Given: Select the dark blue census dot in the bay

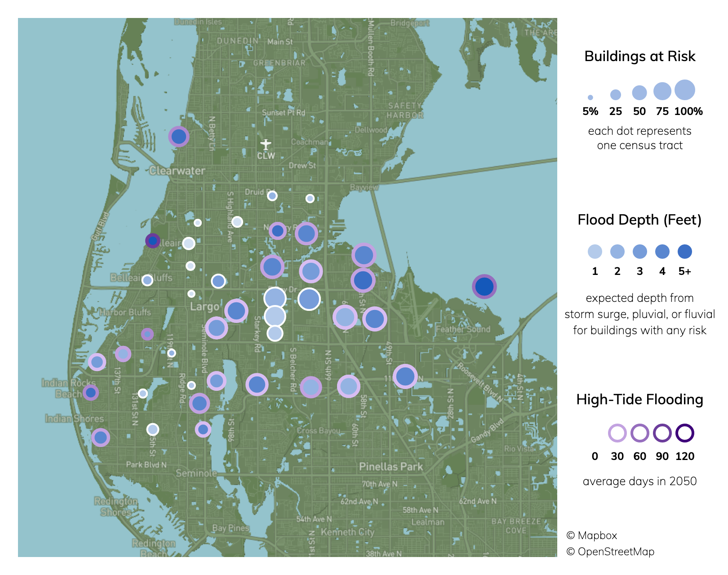Looking at the screenshot, I should pyautogui.click(x=484, y=286).
